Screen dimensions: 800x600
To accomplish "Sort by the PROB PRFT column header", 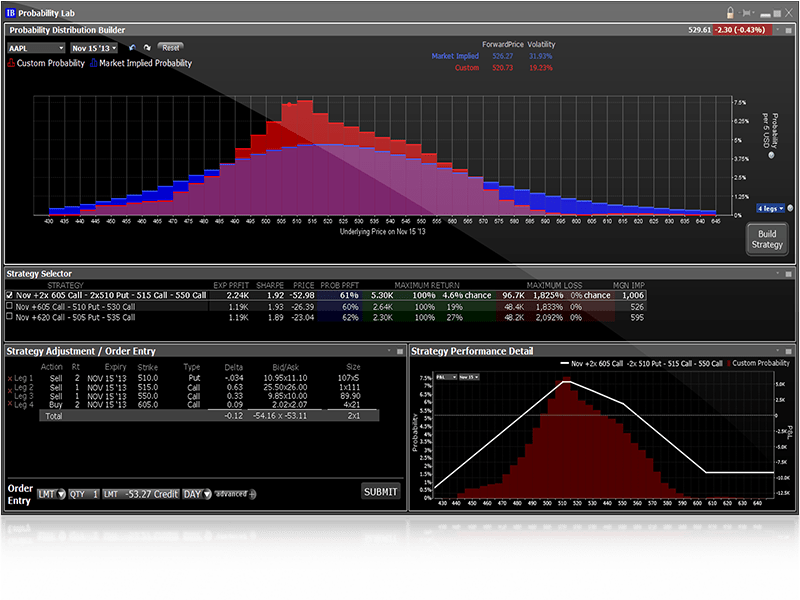I will coord(340,285).
